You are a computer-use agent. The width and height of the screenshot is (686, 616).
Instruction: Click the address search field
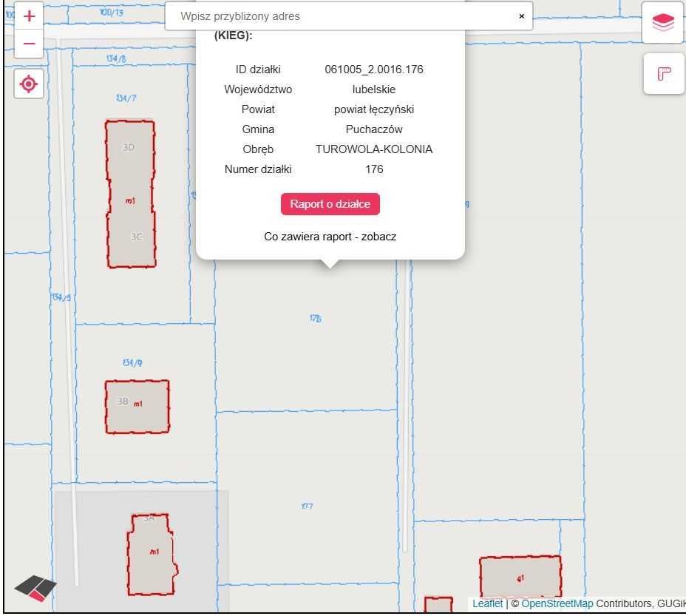click(349, 16)
